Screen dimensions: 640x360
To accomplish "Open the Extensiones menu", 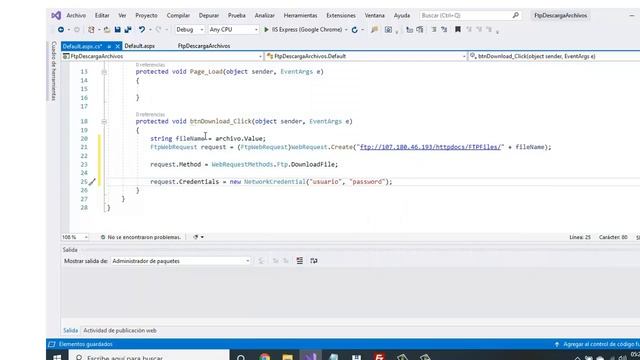I will point(340,16).
